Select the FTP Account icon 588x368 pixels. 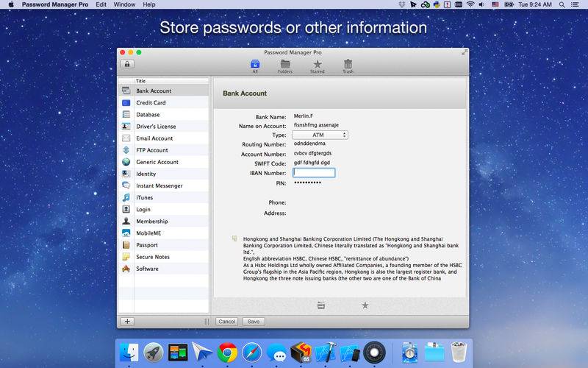point(126,150)
